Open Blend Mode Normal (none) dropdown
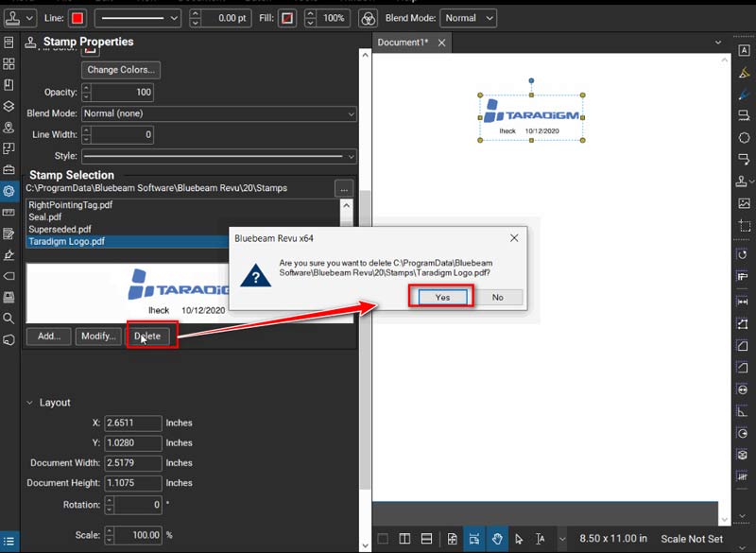The image size is (756, 553). click(x=219, y=113)
